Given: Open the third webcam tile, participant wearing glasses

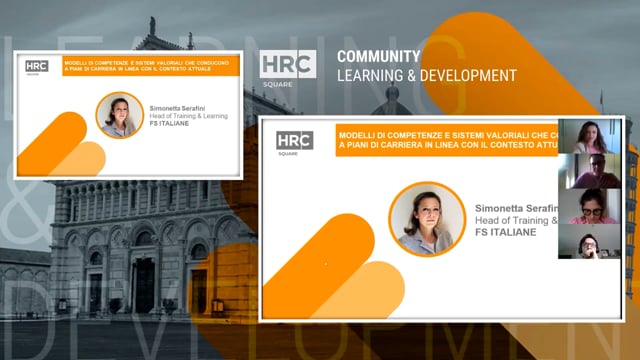Looking at the screenshot, I should point(589,206).
